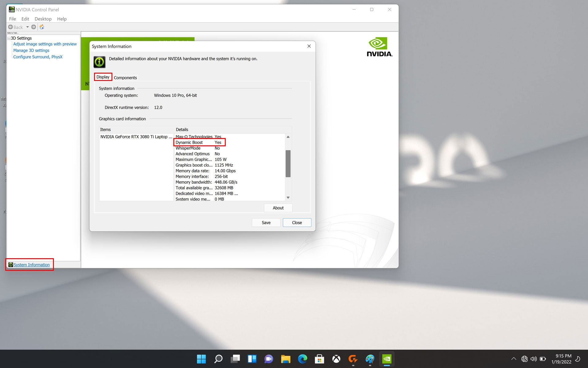Screen dimensions: 588x368
Task: Open the Back history dropdown arrow
Action: pyautogui.click(x=27, y=27)
